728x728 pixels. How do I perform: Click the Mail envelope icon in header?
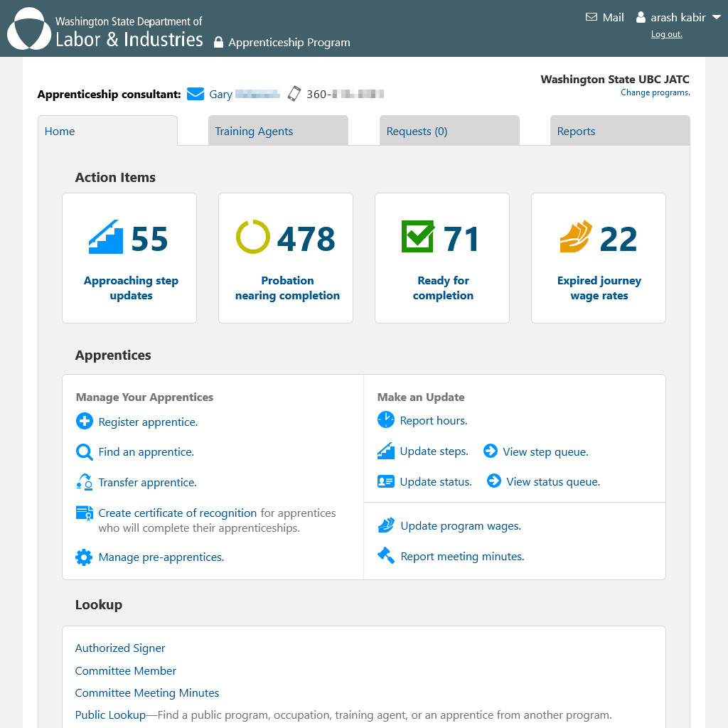click(591, 17)
